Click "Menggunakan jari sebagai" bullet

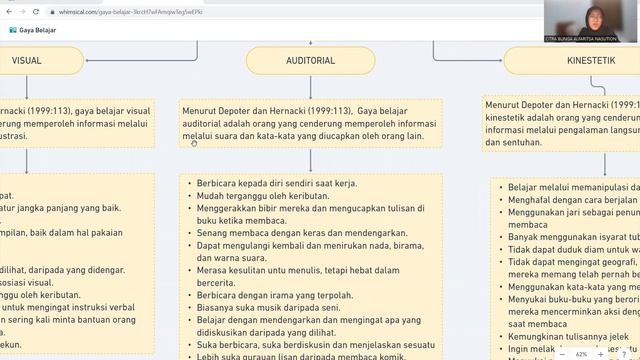574,218
